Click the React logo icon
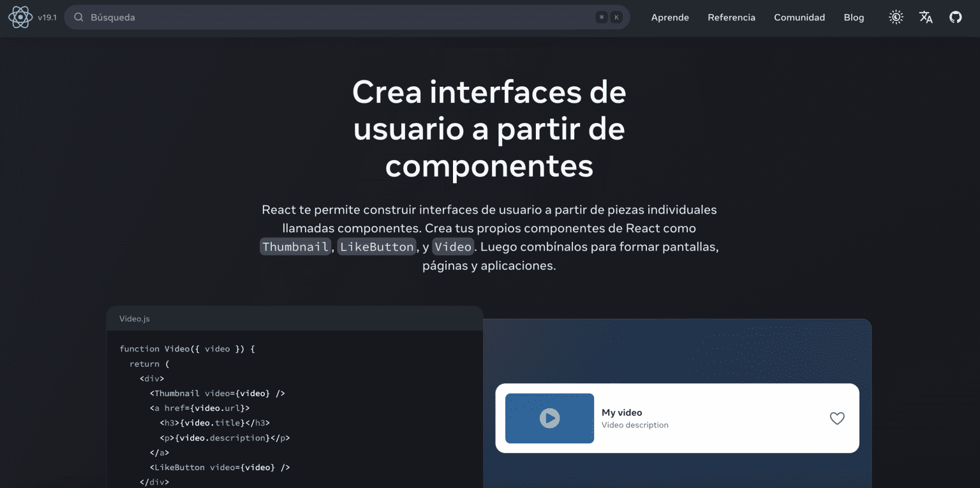 [20, 17]
